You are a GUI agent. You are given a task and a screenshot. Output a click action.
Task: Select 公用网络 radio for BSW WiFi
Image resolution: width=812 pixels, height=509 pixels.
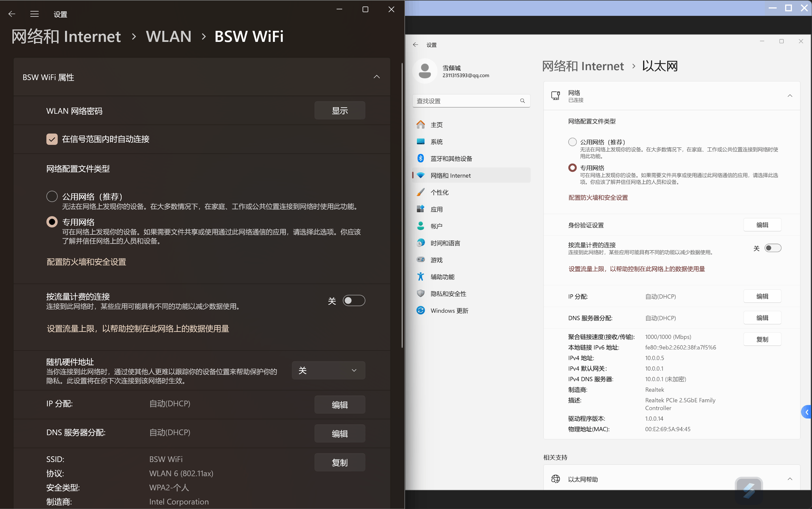(52, 196)
